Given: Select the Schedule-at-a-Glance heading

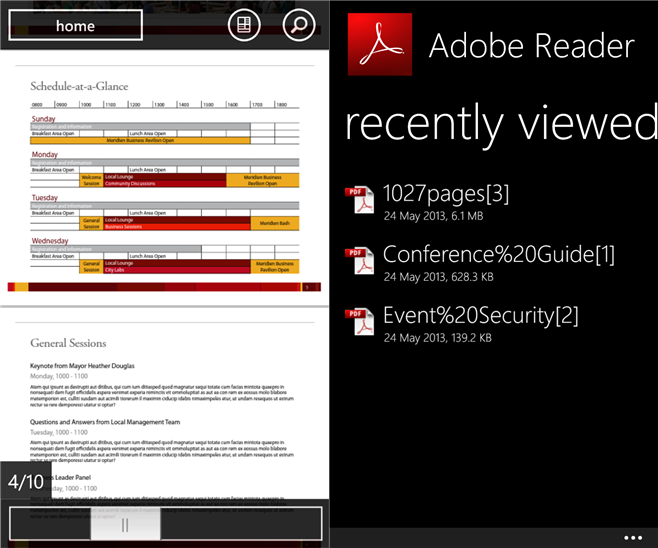Looking at the screenshot, I should 79,86.
